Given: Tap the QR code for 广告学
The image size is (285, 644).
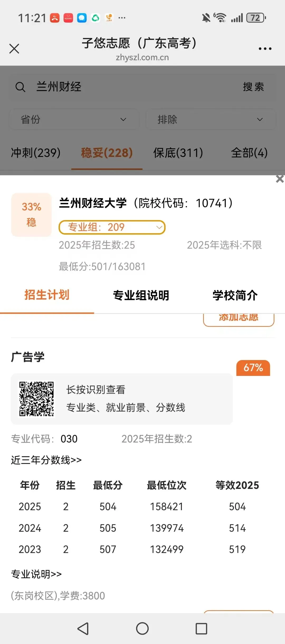Looking at the screenshot, I should [x=36, y=399].
